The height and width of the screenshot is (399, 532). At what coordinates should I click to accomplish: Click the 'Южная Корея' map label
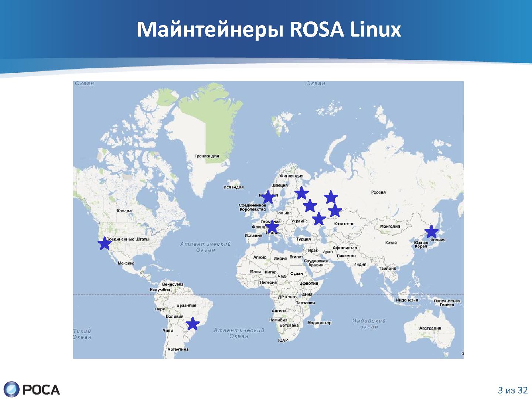pyautogui.click(x=421, y=245)
